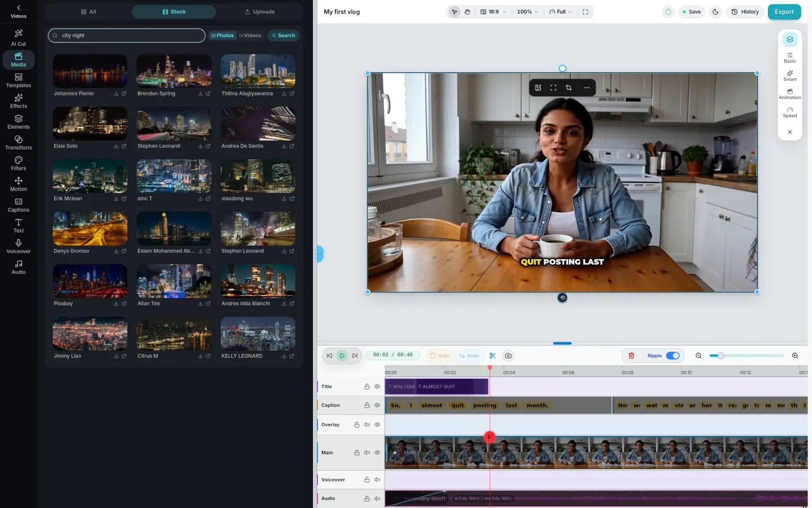Open the Effects panel in sidebar
Screen dimensions: 812x508
coord(19,101)
